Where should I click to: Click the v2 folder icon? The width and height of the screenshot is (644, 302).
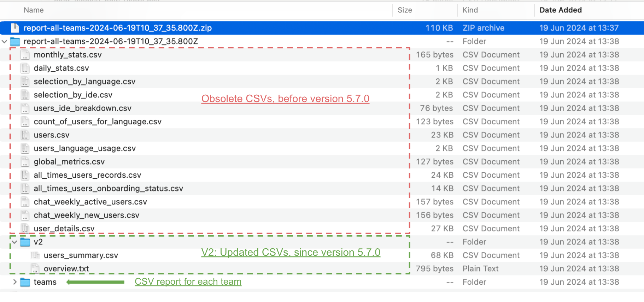(25, 242)
